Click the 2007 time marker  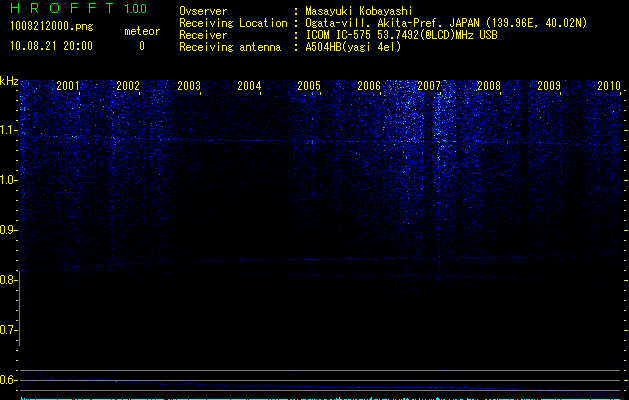429,85
